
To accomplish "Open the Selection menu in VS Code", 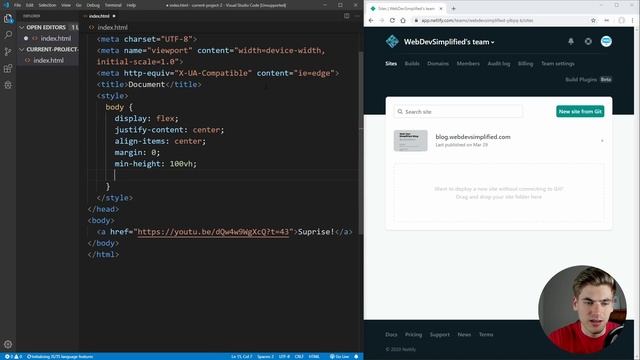I will tap(47, 5).
